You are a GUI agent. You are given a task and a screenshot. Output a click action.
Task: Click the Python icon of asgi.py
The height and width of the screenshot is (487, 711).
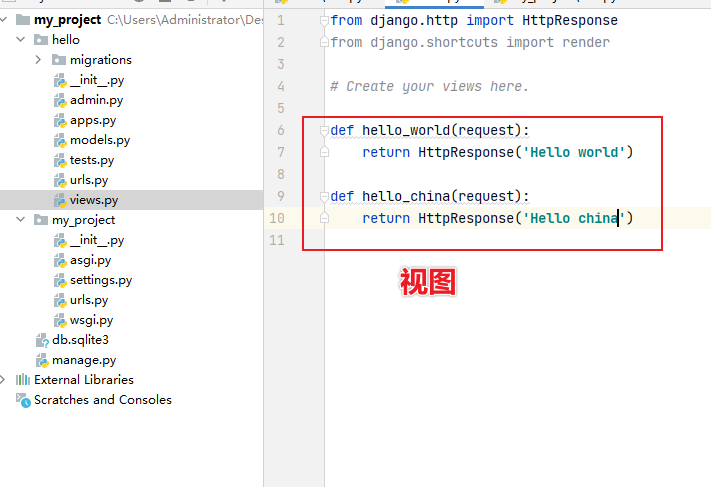(60, 260)
